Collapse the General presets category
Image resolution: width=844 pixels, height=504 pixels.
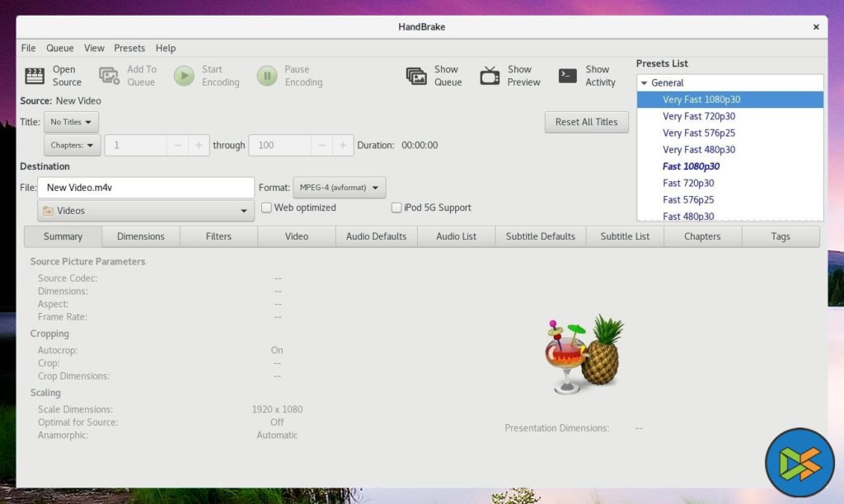(x=644, y=82)
